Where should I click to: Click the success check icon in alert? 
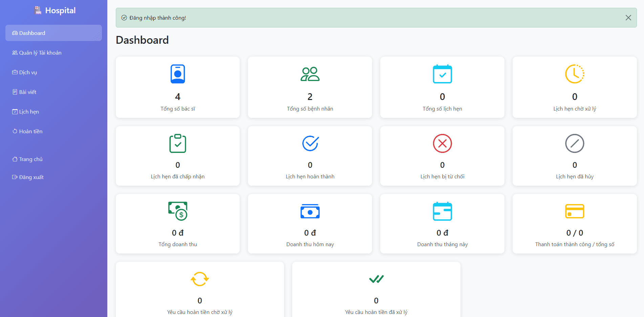click(124, 18)
